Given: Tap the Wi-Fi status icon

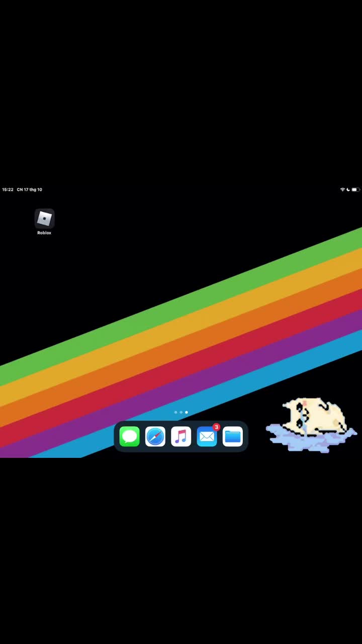Looking at the screenshot, I should click(342, 190).
